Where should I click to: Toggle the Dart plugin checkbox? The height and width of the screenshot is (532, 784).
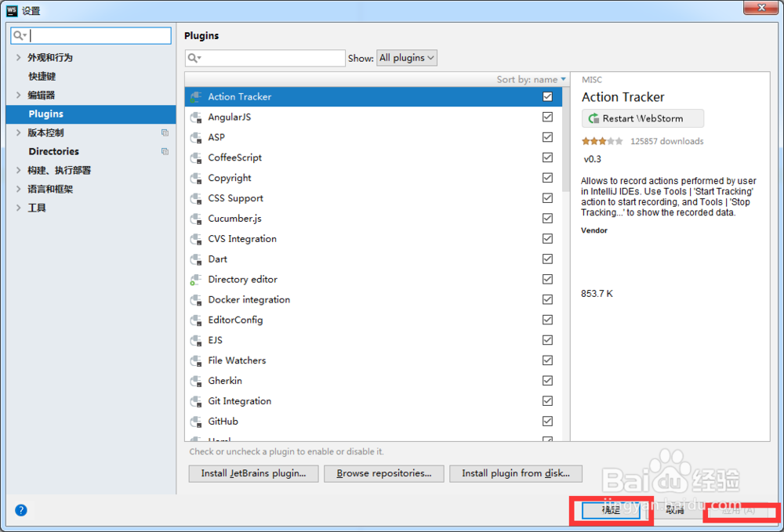[547, 259]
